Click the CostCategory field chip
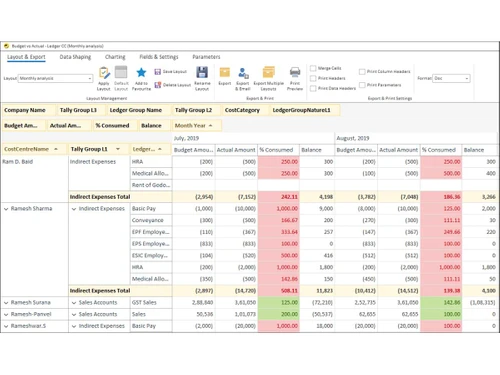 point(246,110)
